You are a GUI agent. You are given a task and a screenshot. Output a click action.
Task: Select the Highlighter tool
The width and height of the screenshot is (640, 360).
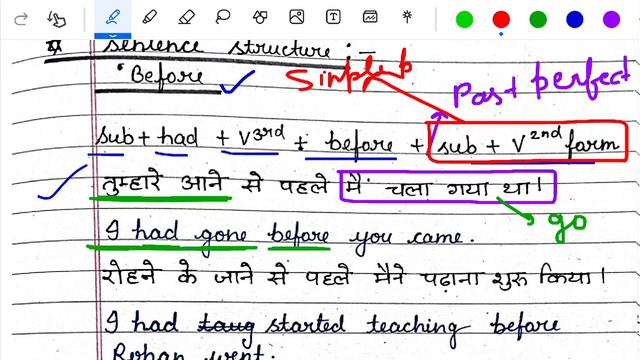[149, 17]
